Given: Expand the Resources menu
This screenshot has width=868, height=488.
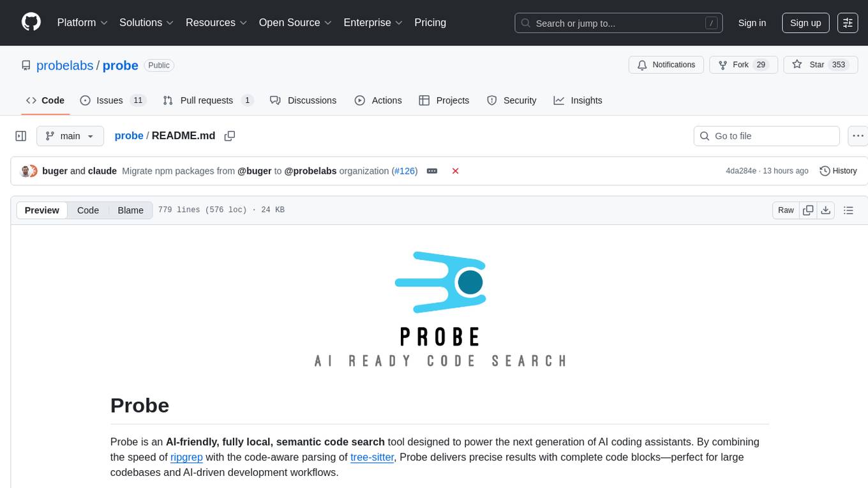Looking at the screenshot, I should pos(216,22).
